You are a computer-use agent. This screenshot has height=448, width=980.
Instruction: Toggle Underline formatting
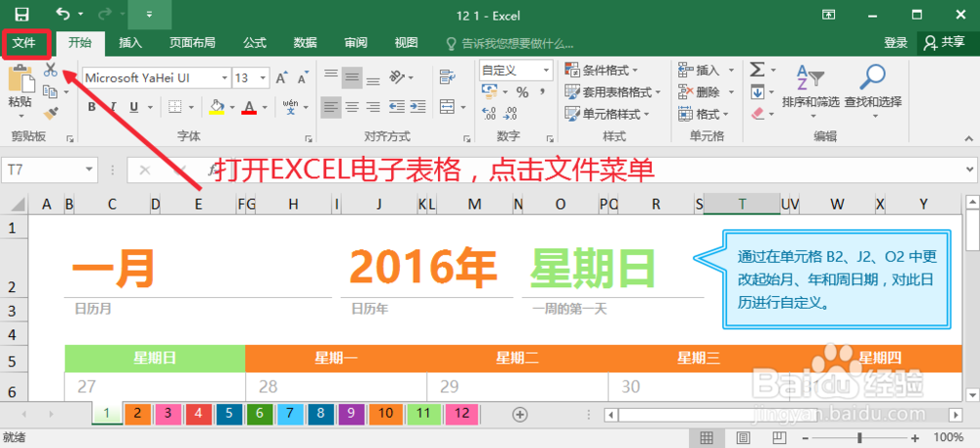[133, 107]
